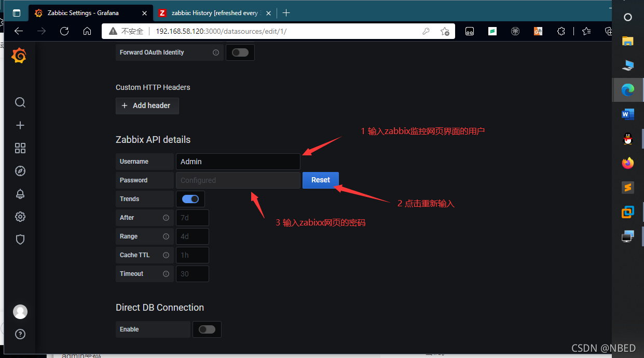Show info tooltip for Cache TTL
The image size is (644, 358).
click(166, 255)
